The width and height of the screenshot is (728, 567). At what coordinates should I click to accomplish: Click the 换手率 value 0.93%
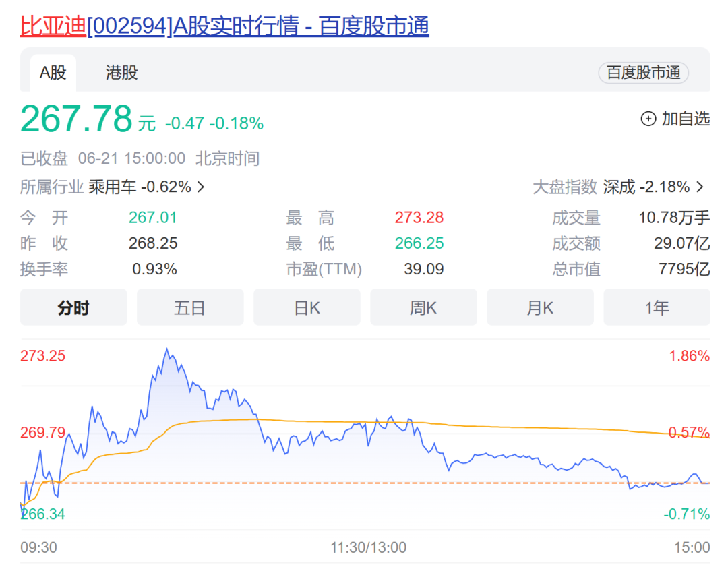tap(154, 269)
